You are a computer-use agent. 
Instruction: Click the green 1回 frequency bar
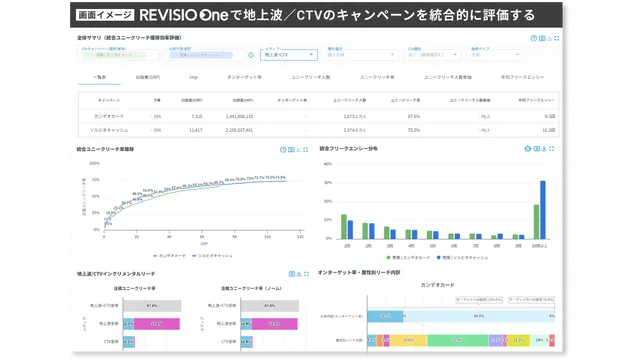(344, 227)
